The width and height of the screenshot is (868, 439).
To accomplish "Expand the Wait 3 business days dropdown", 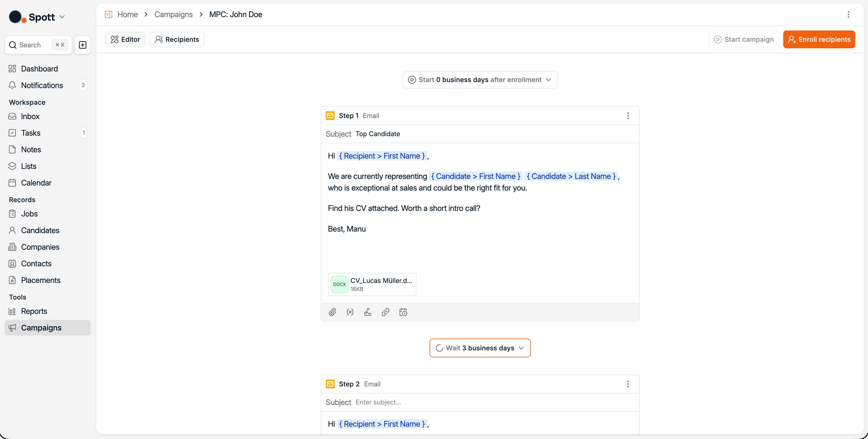I will point(480,348).
